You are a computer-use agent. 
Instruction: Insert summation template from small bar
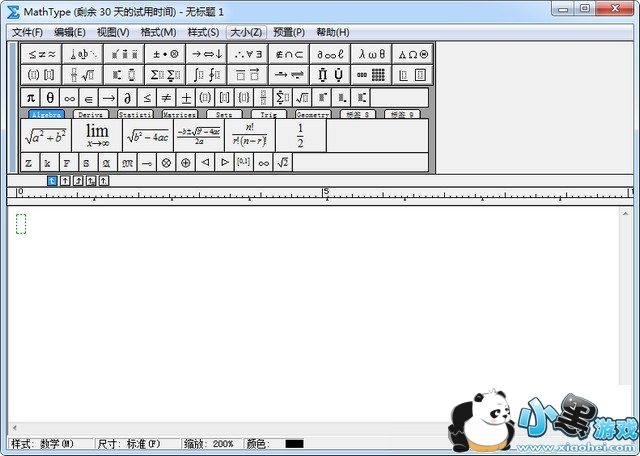(283, 98)
